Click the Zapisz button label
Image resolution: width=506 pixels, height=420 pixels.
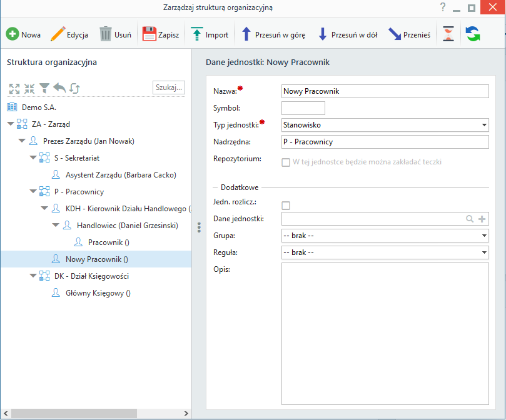point(168,35)
